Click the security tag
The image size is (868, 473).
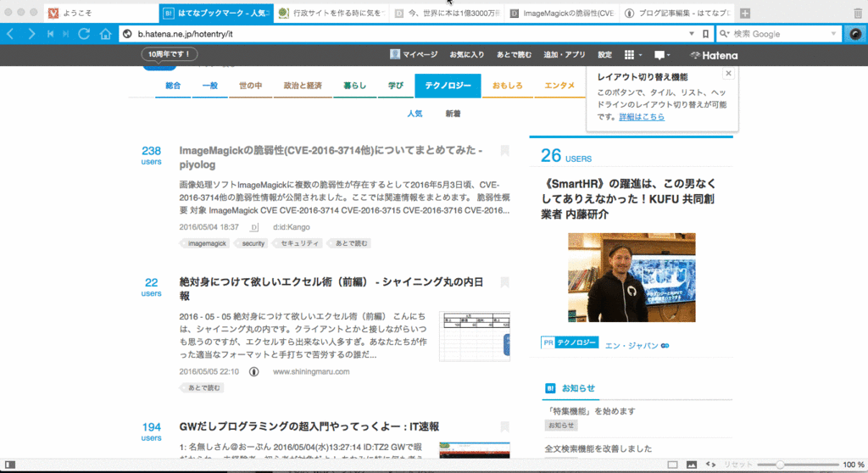[x=252, y=243]
